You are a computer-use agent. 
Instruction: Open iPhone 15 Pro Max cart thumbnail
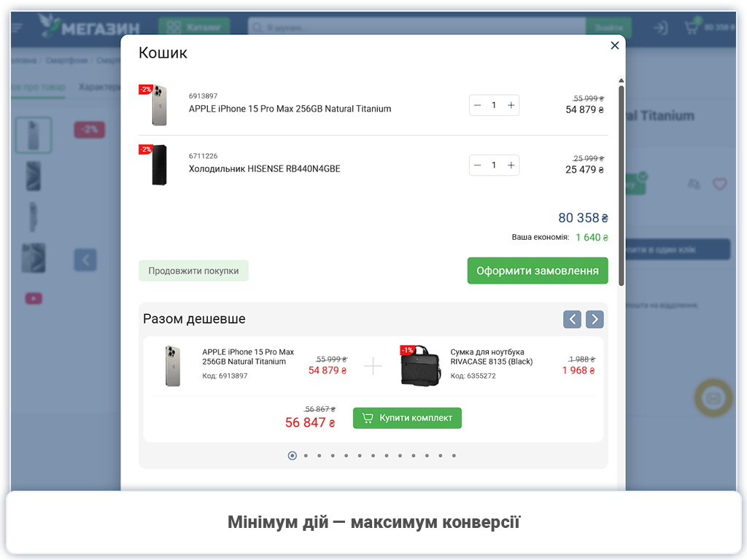pyautogui.click(x=159, y=105)
